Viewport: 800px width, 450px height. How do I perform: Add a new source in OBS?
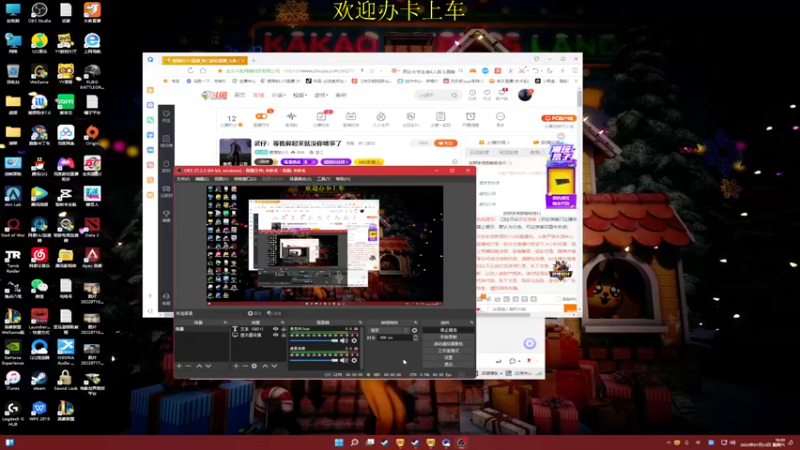tap(236, 366)
